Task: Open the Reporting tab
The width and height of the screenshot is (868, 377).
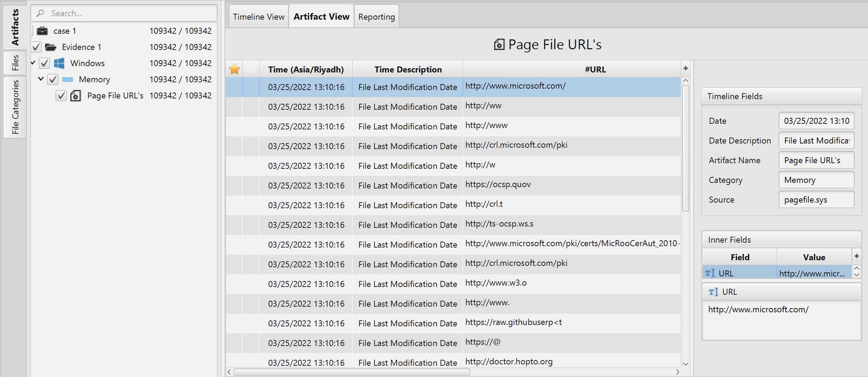Action: (x=376, y=16)
